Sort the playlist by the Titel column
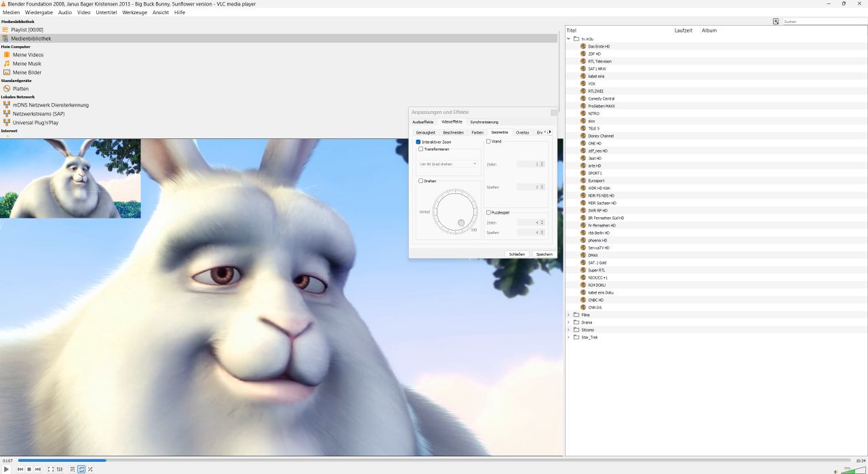Image resolution: width=868 pixels, height=474 pixels. [x=618, y=31]
